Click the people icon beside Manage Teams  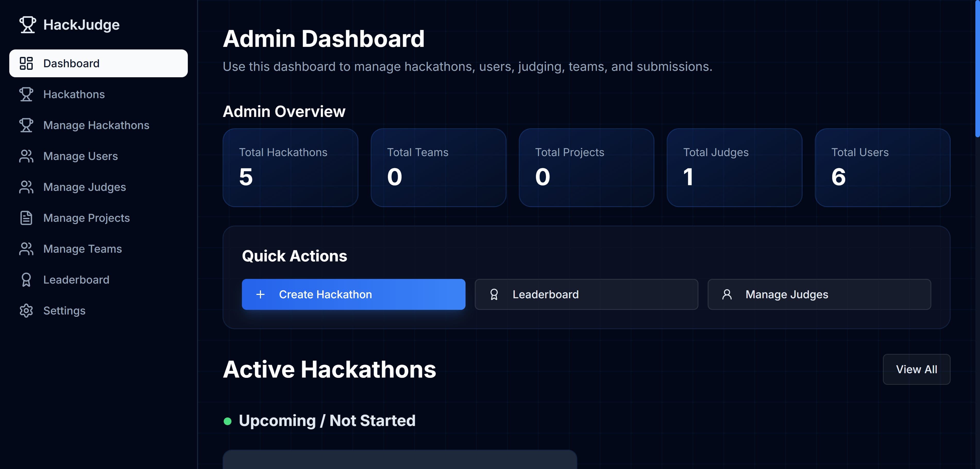pos(26,249)
